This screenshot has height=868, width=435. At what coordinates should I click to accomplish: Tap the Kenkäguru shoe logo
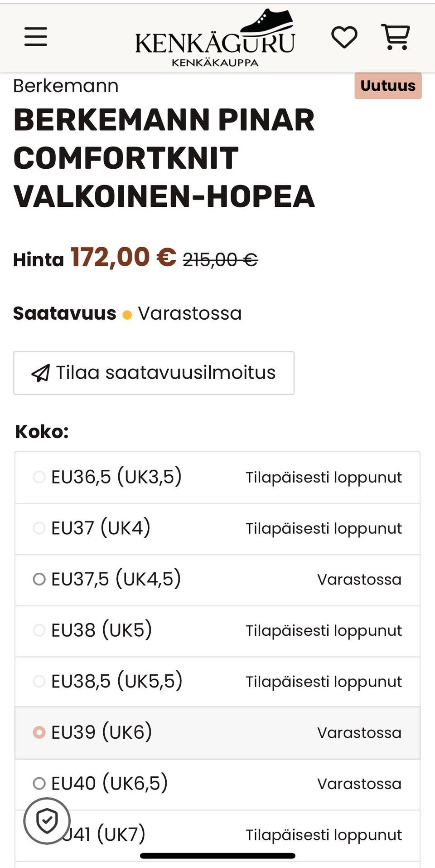click(215, 36)
